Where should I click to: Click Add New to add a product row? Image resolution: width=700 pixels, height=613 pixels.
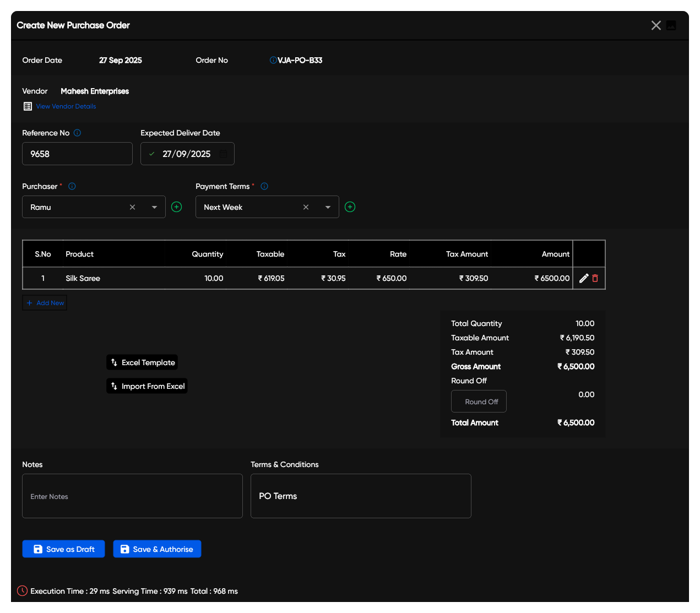point(45,303)
